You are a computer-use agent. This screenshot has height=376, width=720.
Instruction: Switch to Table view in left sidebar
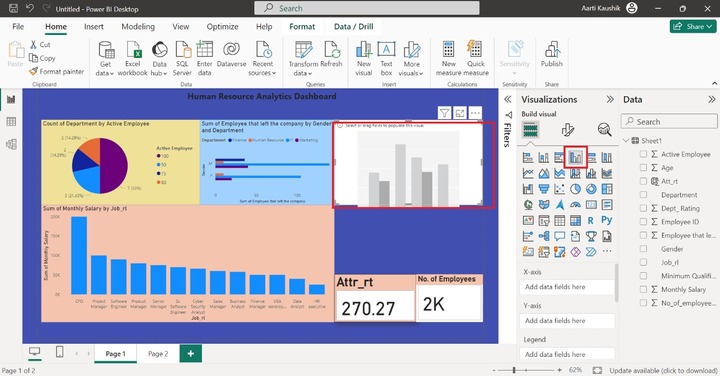11,122
